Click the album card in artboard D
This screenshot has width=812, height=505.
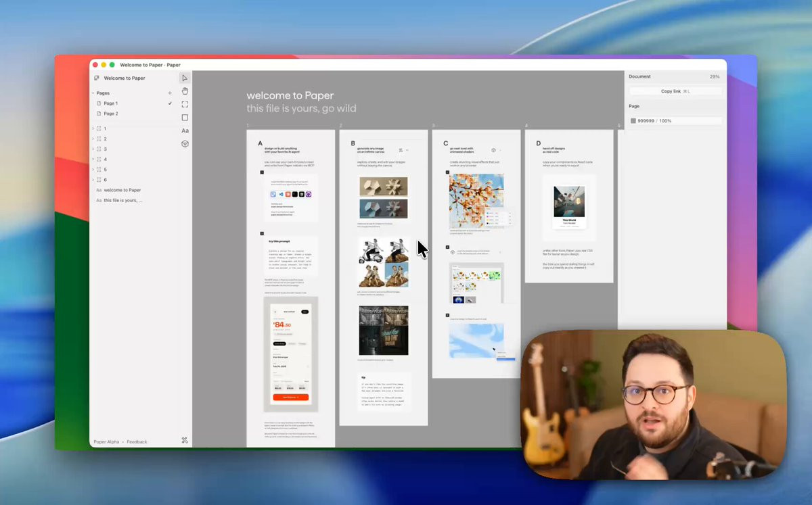click(x=568, y=207)
